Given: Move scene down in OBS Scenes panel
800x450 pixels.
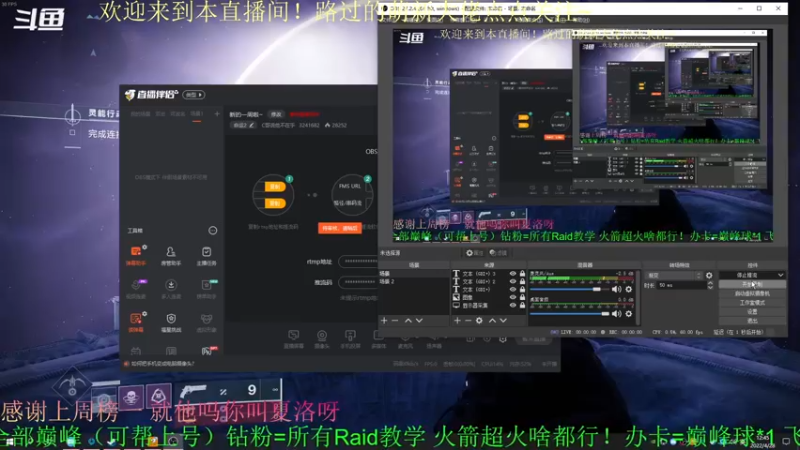Looking at the screenshot, I should click(419, 320).
